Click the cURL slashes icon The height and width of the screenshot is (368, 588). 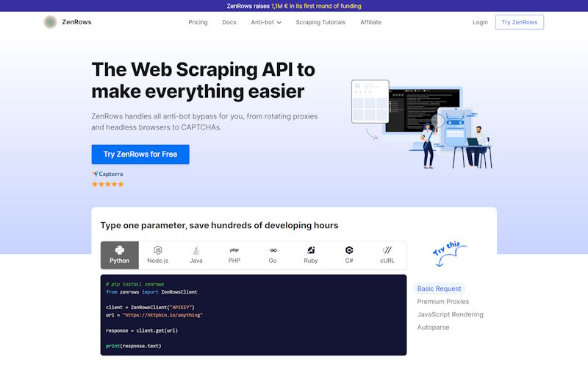387,250
